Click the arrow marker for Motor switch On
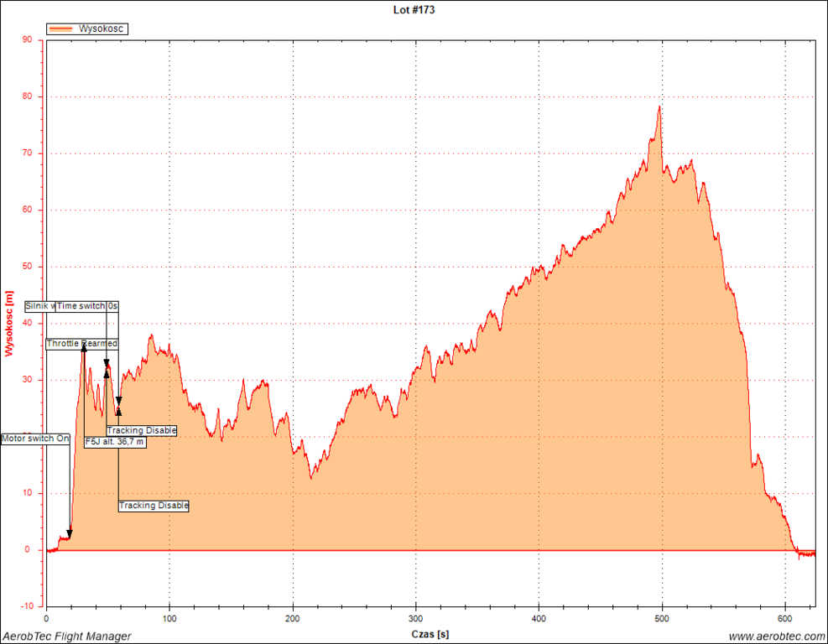This screenshot has width=828, height=644. tap(70, 533)
